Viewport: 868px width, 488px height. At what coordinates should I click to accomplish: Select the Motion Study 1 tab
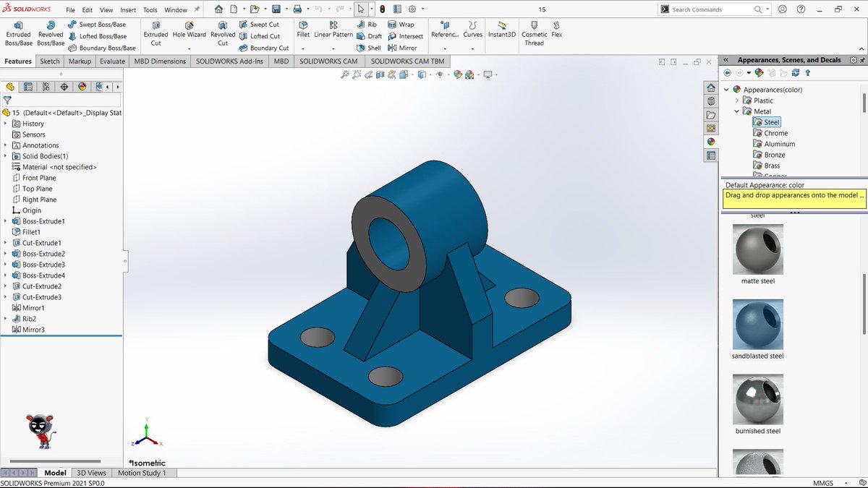[142, 473]
